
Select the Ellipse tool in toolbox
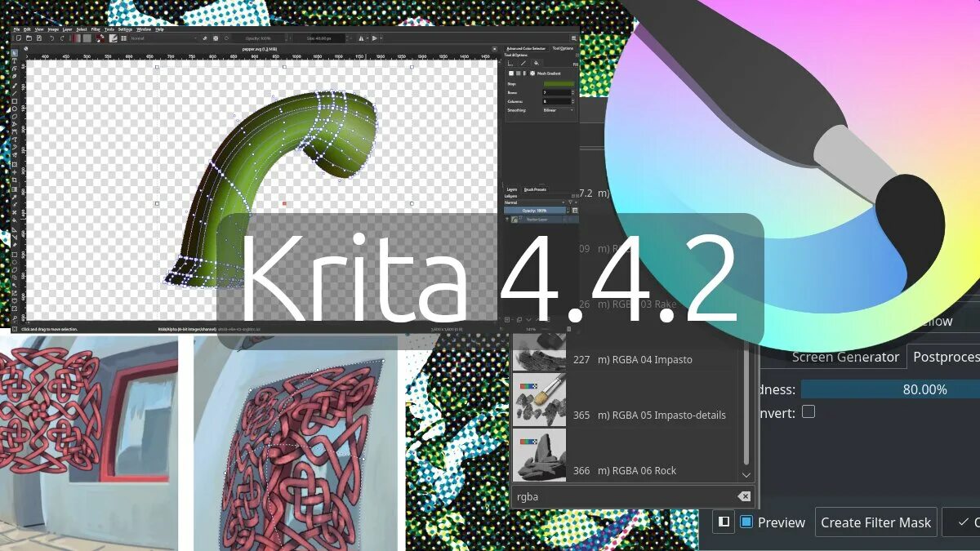pos(15,109)
